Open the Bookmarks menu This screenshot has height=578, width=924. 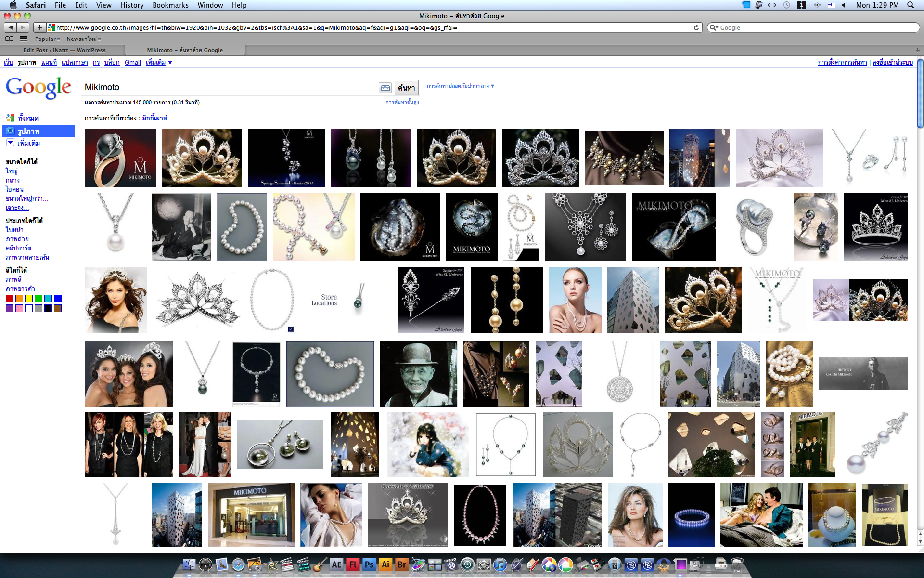(x=170, y=5)
